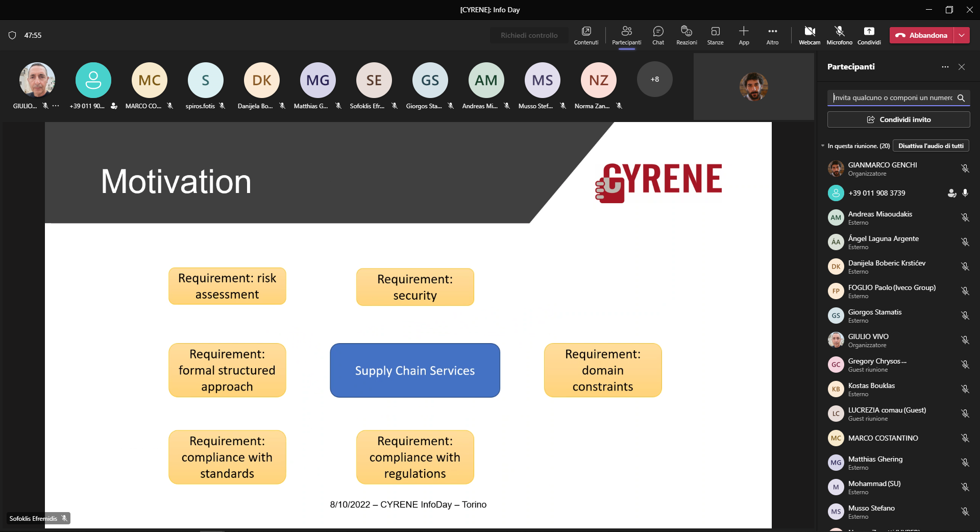The height and width of the screenshot is (532, 980).
Task: Expand the Abbandona dropdown arrow
Action: pyautogui.click(x=962, y=35)
